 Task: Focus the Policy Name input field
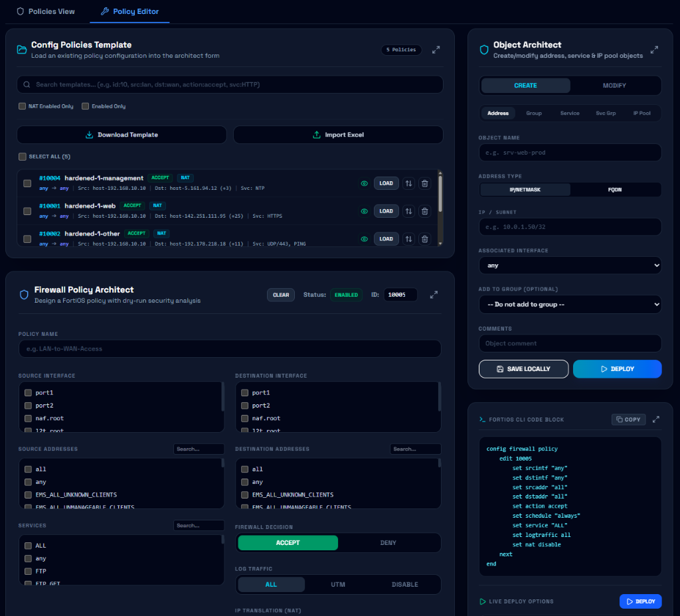(x=230, y=348)
